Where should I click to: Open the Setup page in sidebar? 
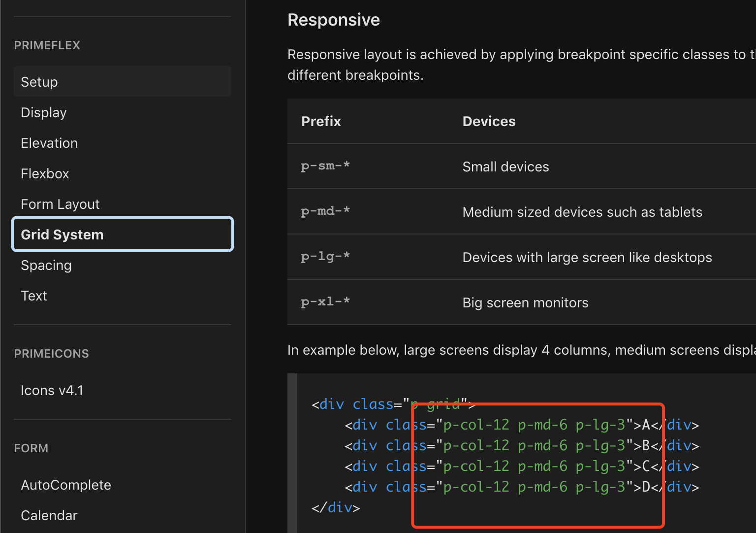click(39, 82)
